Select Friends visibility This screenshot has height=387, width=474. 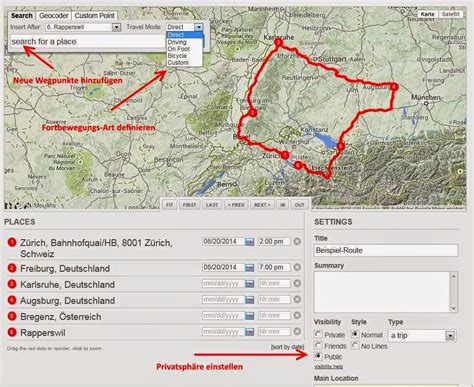click(318, 345)
